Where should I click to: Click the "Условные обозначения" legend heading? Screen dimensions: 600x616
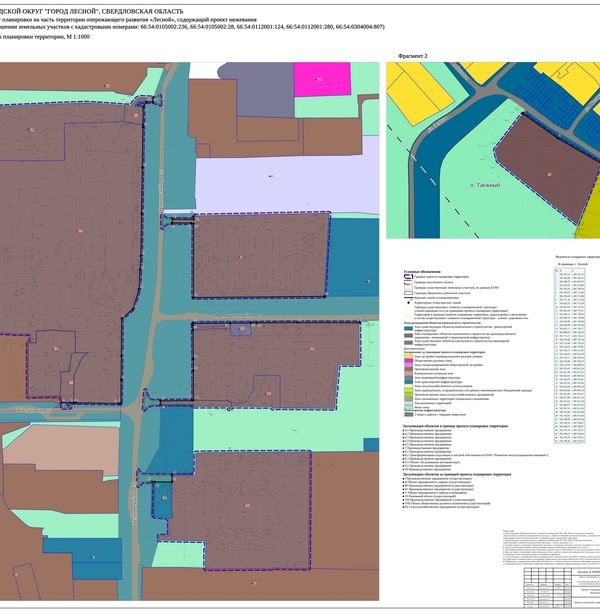point(422,272)
